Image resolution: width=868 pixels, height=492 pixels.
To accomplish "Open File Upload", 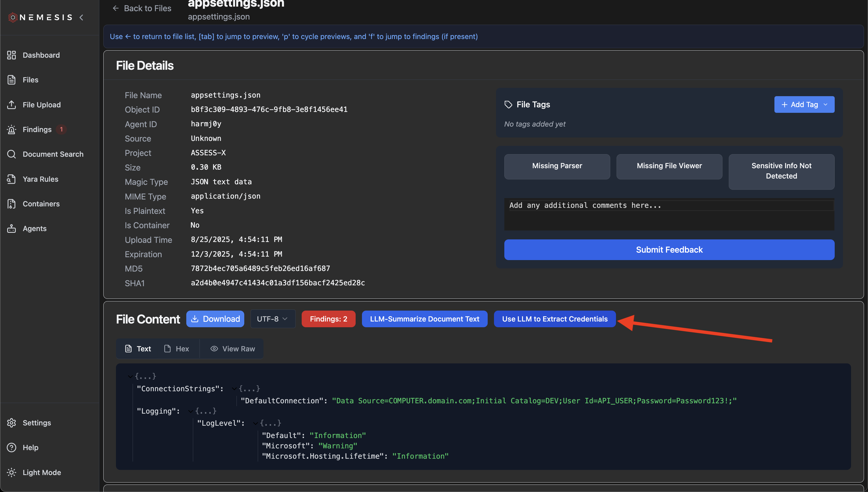I will pos(42,104).
